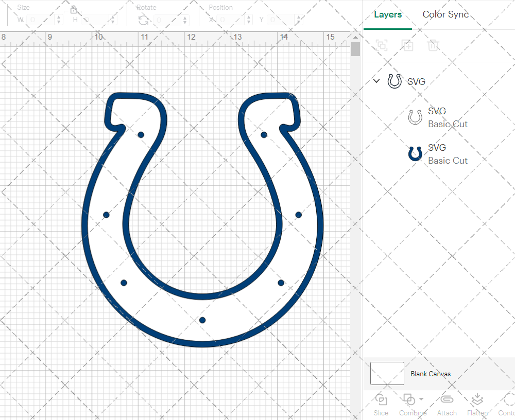The height and width of the screenshot is (420, 515).
Task: Click the Flatten tool icon
Action: click(477, 400)
